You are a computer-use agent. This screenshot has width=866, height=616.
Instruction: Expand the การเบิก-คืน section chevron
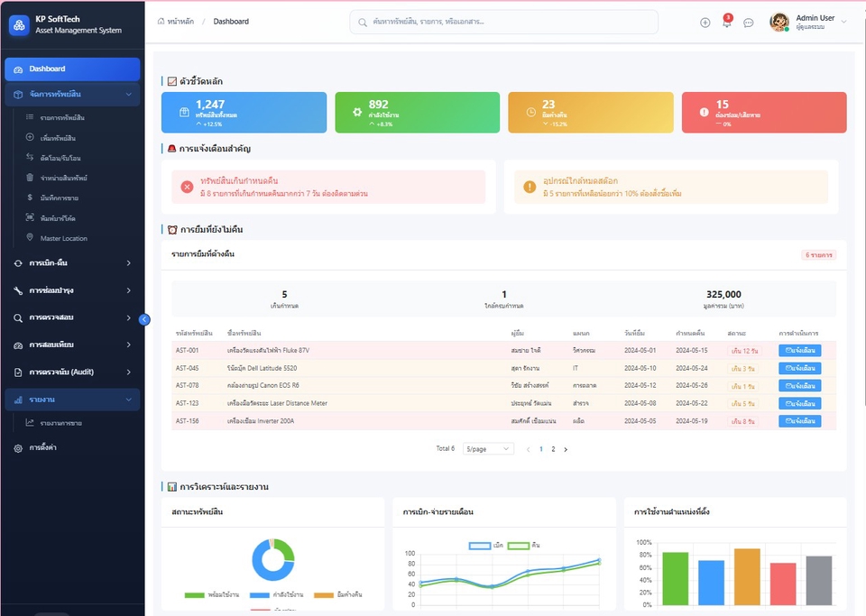128,265
